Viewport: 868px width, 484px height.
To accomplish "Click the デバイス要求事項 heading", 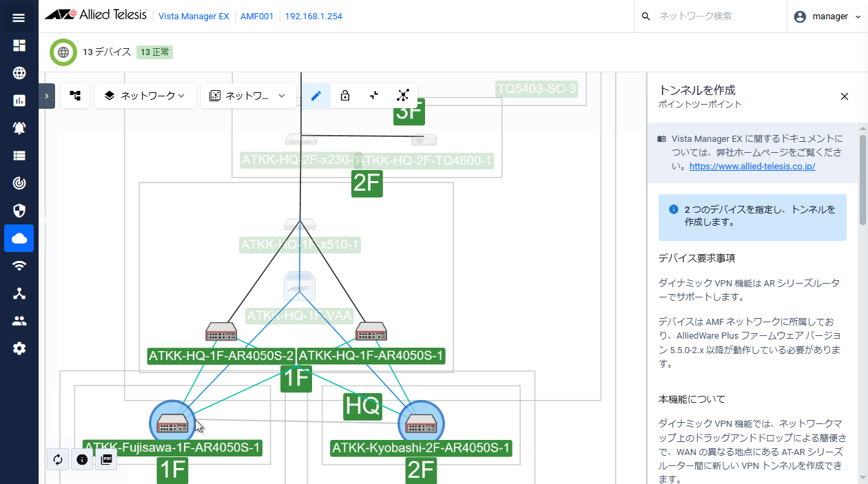I will [x=696, y=258].
